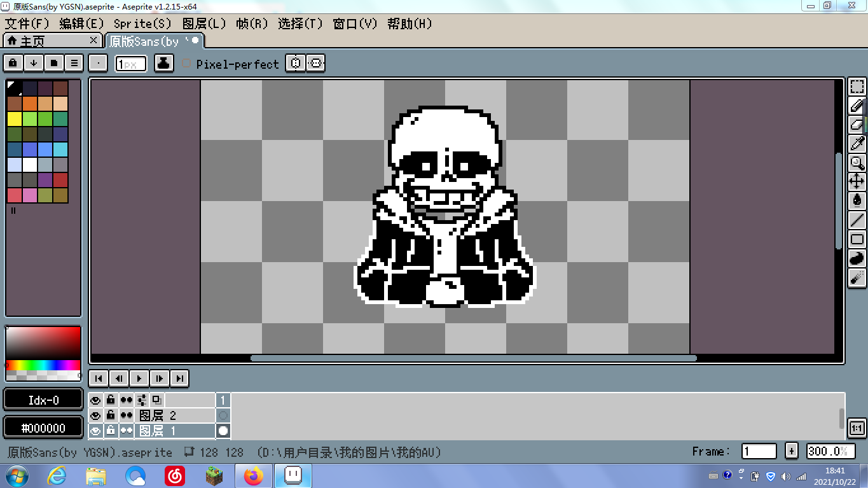Launch Minecraft from the taskbar

[x=214, y=475]
